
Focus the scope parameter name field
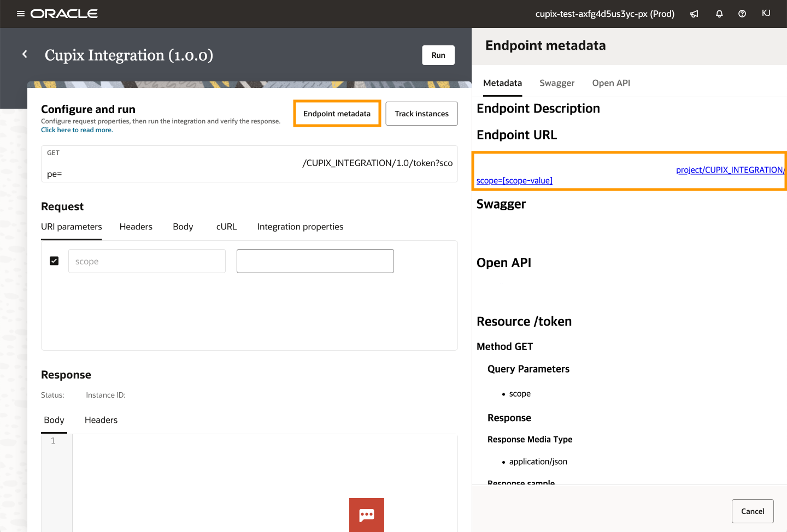click(147, 261)
